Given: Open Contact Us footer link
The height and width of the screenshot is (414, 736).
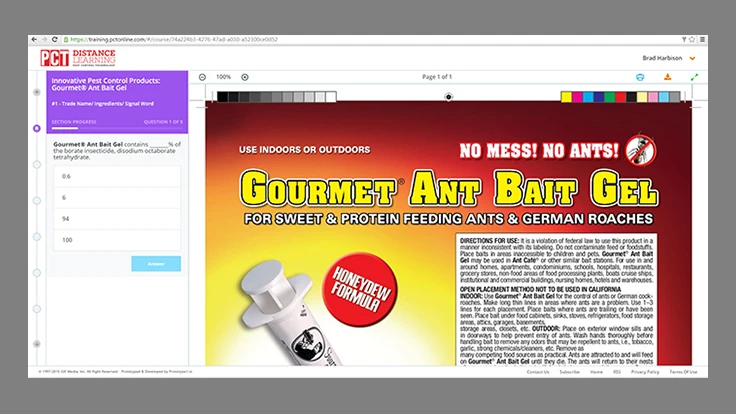Looking at the screenshot, I should [x=538, y=371].
